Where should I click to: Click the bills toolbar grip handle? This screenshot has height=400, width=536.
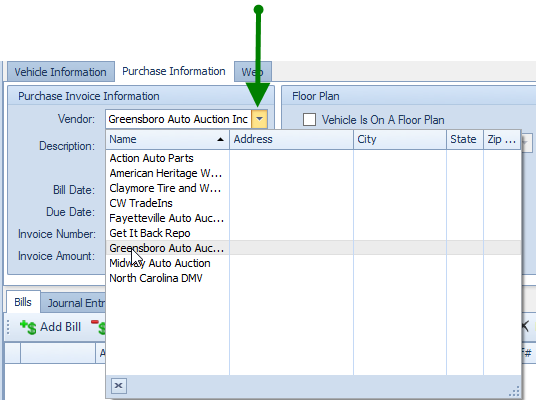9,327
